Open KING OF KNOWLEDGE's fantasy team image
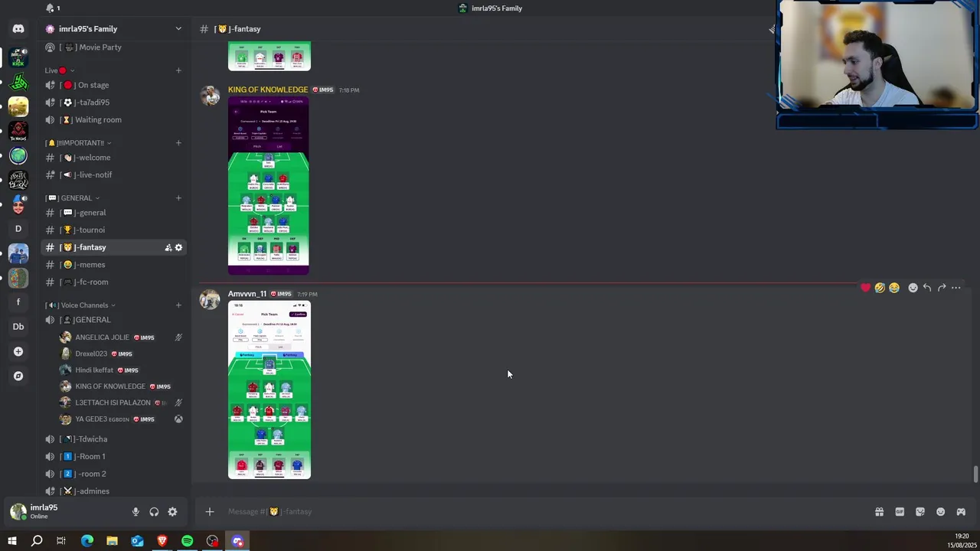Viewport: 980px width, 551px height. [x=269, y=186]
